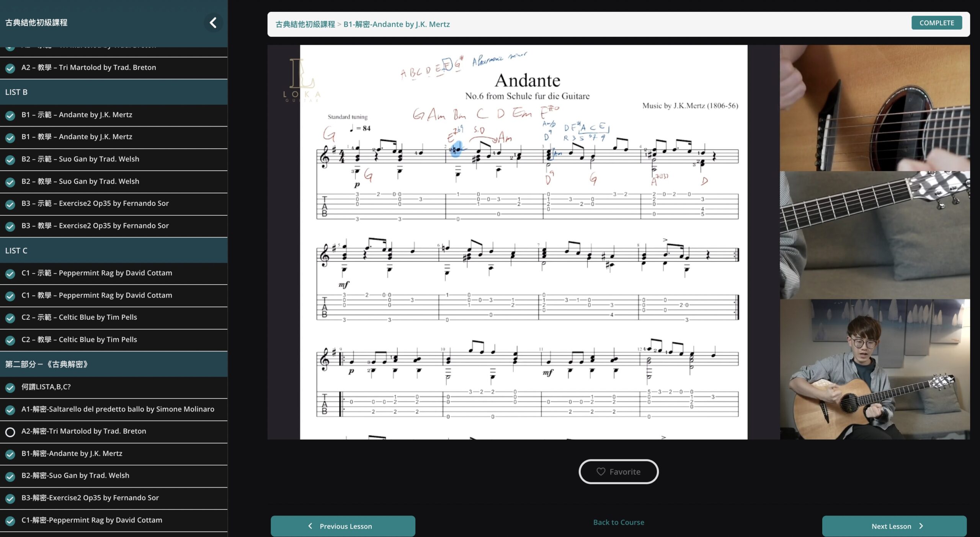Viewport: 980px width, 537px height.
Task: Open lesson B1 – 示範 – Andante by J.K. Mertz
Action: tap(114, 115)
